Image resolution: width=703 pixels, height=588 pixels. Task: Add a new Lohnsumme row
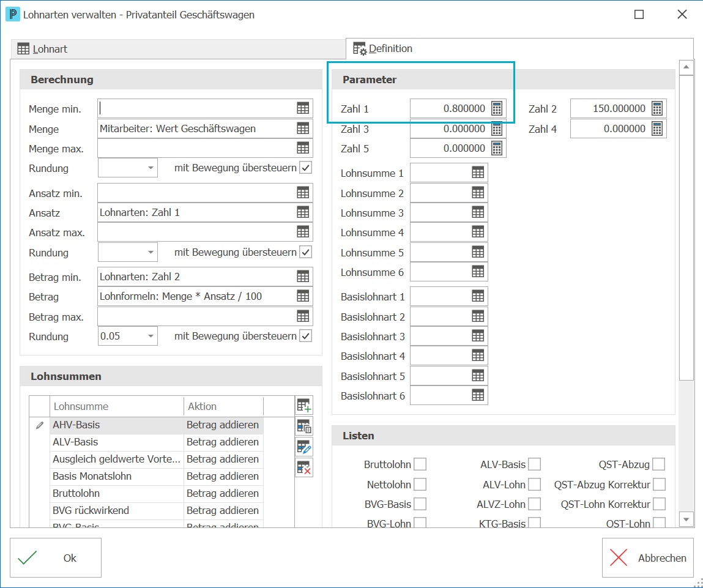click(x=304, y=406)
